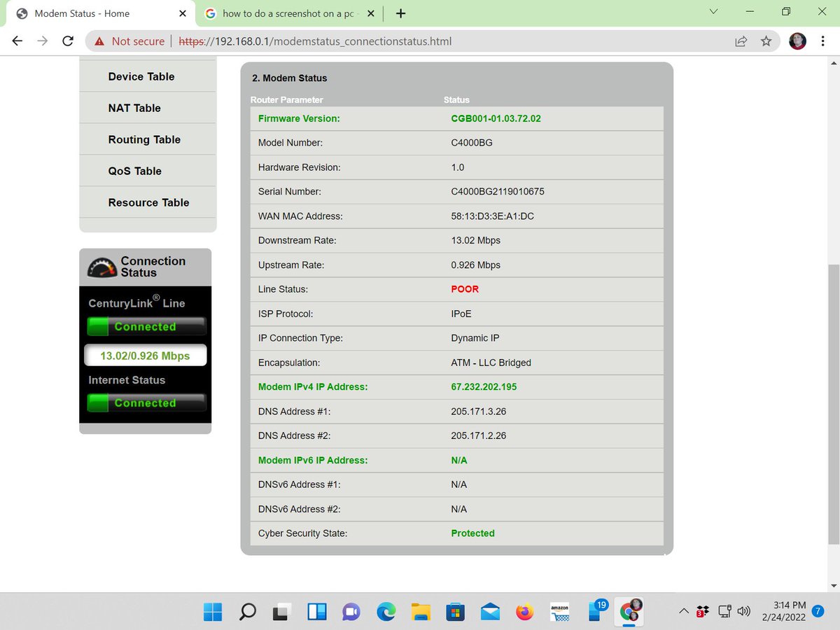Screen dimensions: 840x630
Task: Open the volume speaker tray icon
Action: coord(744,611)
